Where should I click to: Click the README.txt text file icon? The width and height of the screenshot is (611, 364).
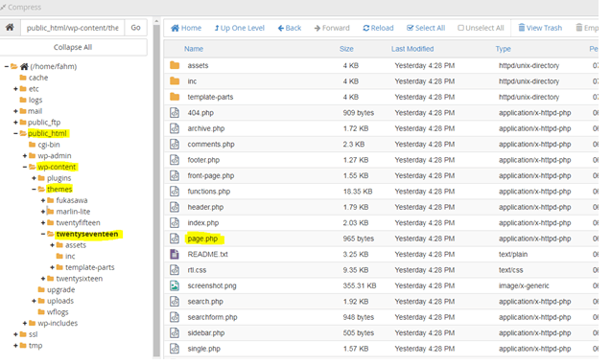(175, 254)
